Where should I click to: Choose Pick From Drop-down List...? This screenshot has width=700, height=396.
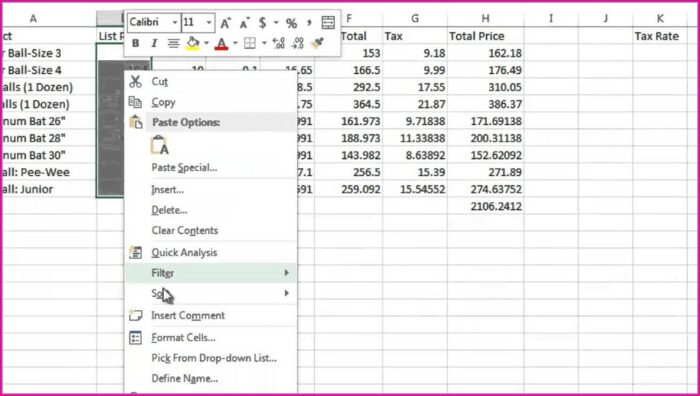pos(210,358)
